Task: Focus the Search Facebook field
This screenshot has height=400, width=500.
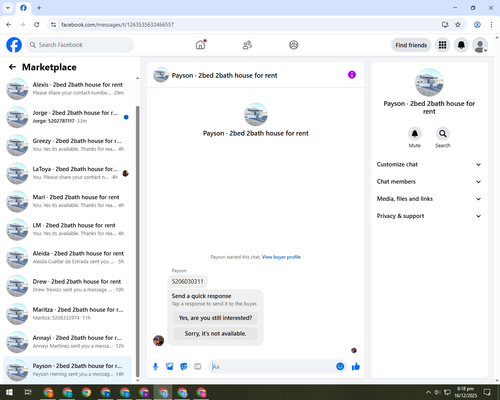Action: pyautogui.click(x=80, y=45)
